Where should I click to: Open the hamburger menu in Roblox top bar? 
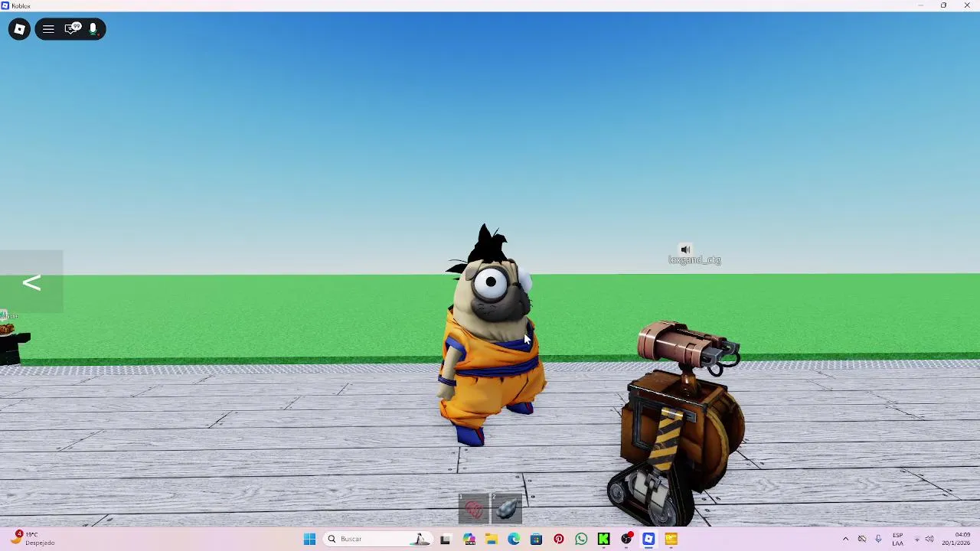tap(48, 29)
